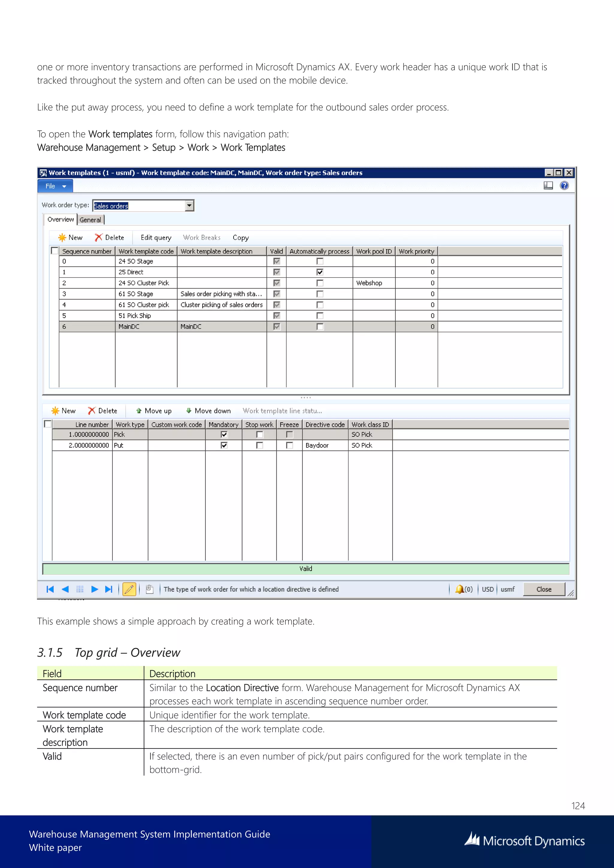
Task: Click Delete in the bottom grid toolbar
Action: (x=103, y=411)
